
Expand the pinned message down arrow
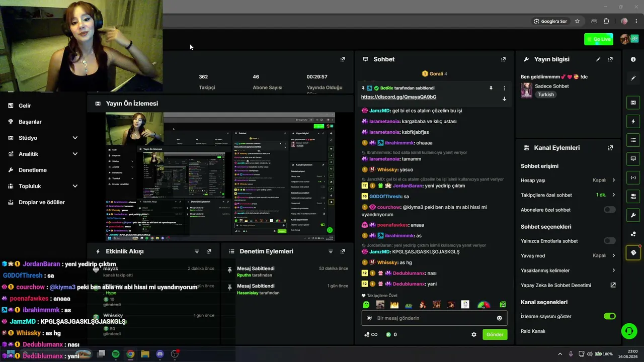click(504, 99)
